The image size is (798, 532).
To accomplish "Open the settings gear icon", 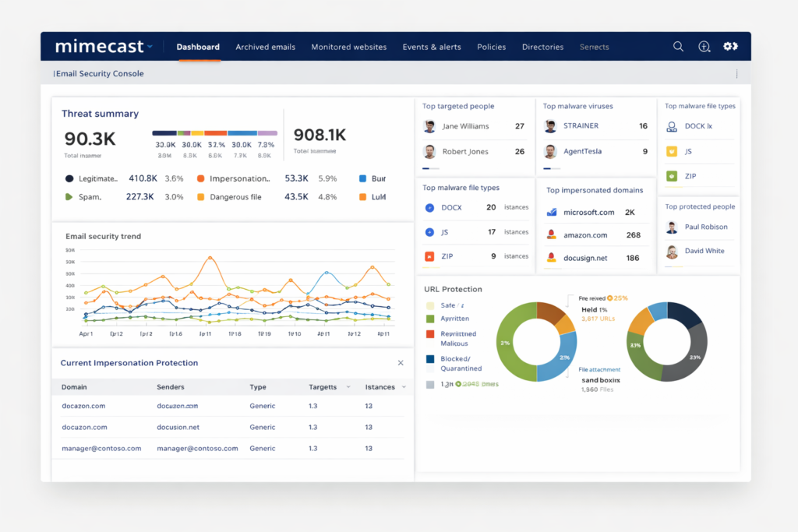I will [729, 47].
